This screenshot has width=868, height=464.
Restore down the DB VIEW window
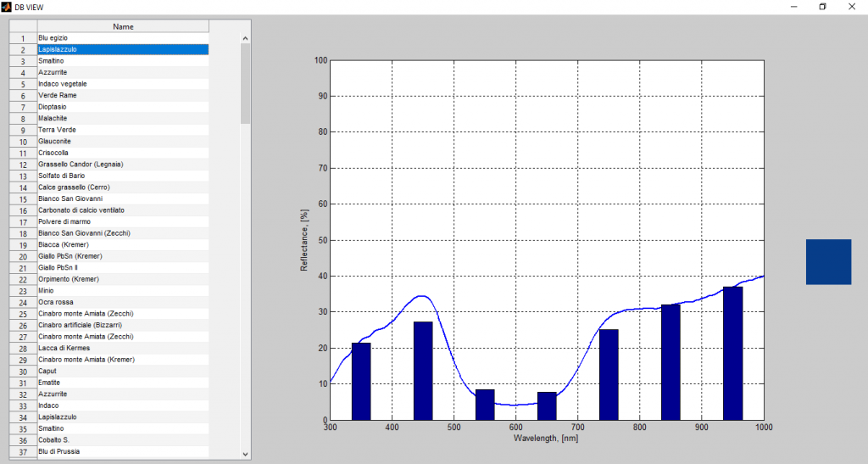[x=822, y=7]
